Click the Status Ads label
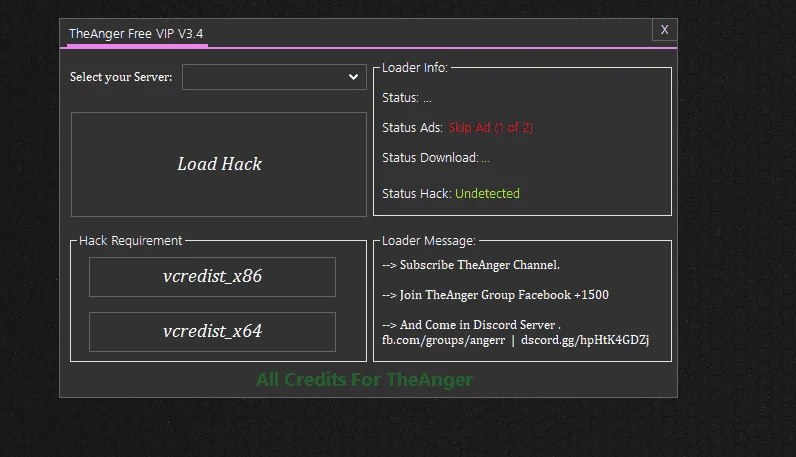Image resolution: width=796 pixels, height=457 pixels. click(x=412, y=128)
